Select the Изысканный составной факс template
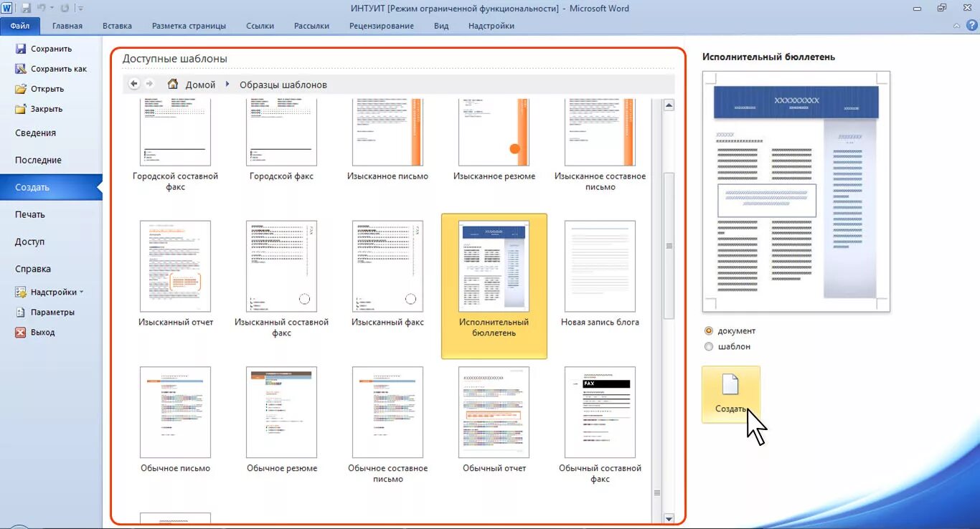980x529 pixels. coord(281,280)
